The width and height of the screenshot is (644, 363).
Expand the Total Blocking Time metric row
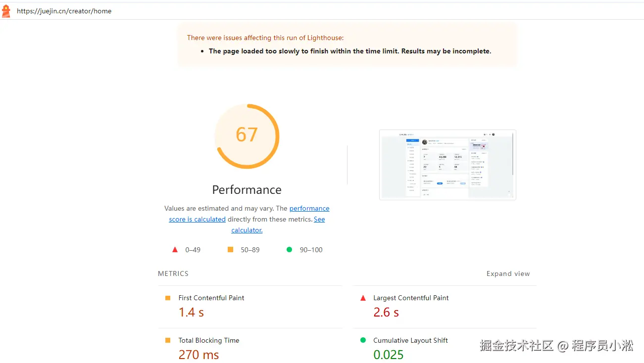click(x=250, y=346)
